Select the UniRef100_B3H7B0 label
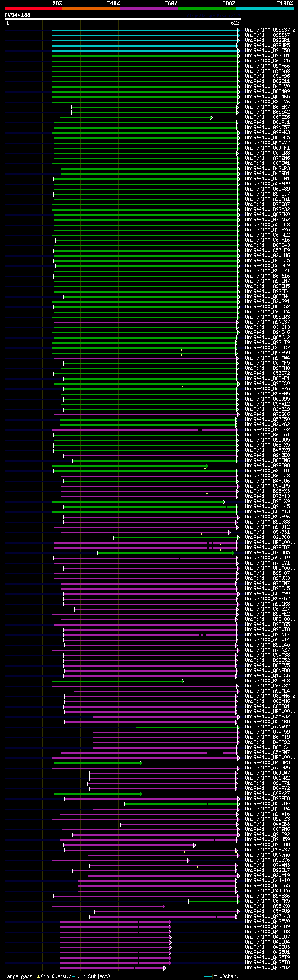Screen dimensions: 298x980 click(267, 803)
